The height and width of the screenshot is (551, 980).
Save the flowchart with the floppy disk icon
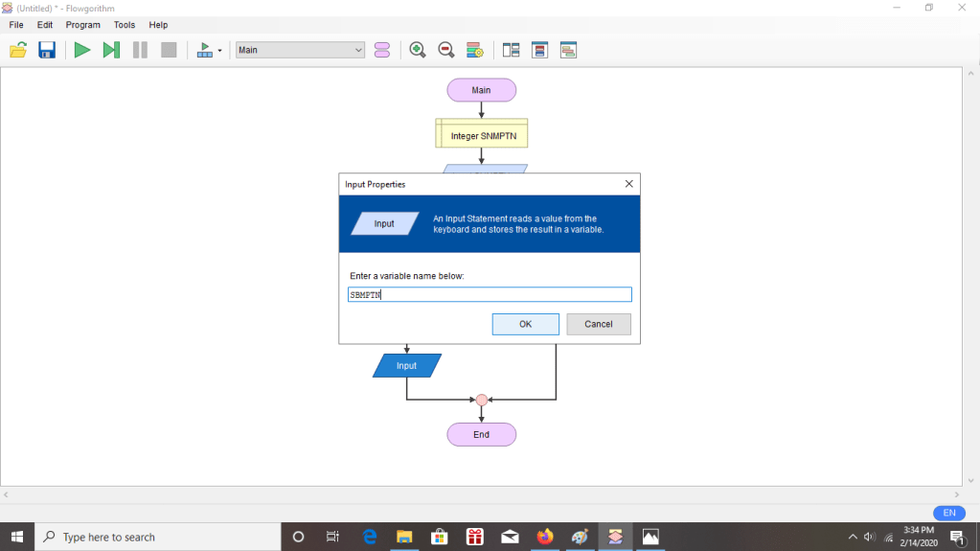47,50
